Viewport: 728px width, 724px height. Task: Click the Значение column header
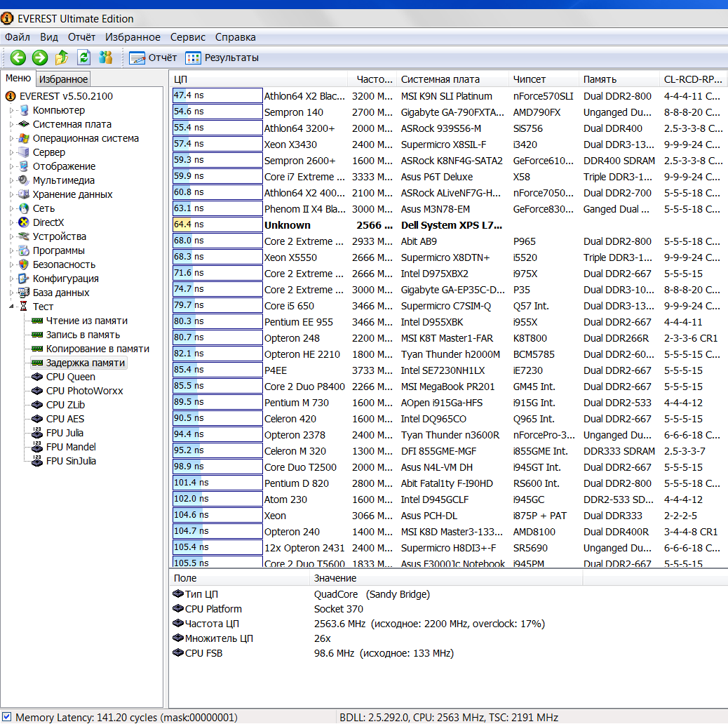(446, 578)
